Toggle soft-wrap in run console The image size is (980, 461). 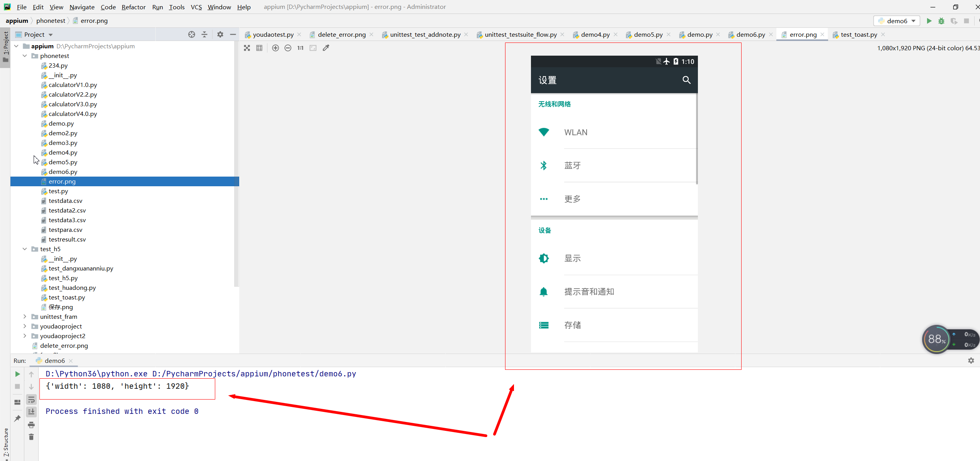coord(31,400)
